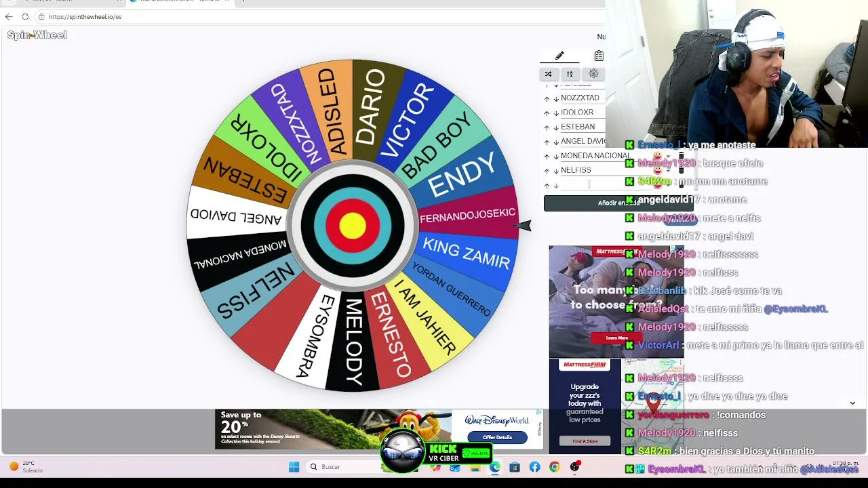The width and height of the screenshot is (868, 488).
Task: Move MONEDA NACIONAL entry down
Action: click(556, 157)
